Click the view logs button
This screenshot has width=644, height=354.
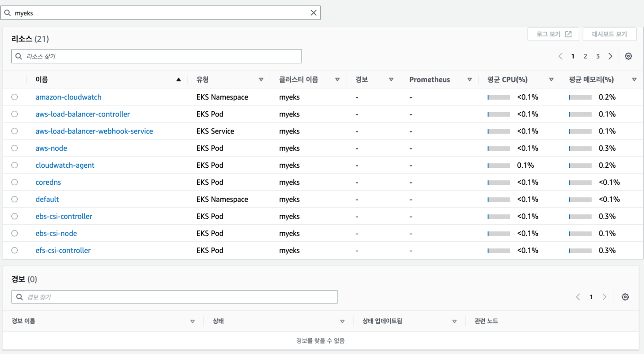[x=553, y=34]
